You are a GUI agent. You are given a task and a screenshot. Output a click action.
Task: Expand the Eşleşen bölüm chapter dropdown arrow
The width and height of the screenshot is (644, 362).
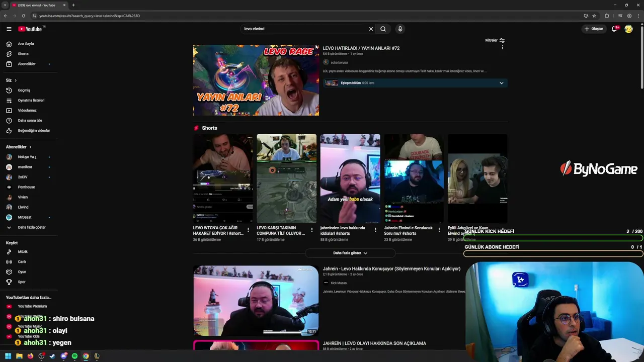click(501, 83)
